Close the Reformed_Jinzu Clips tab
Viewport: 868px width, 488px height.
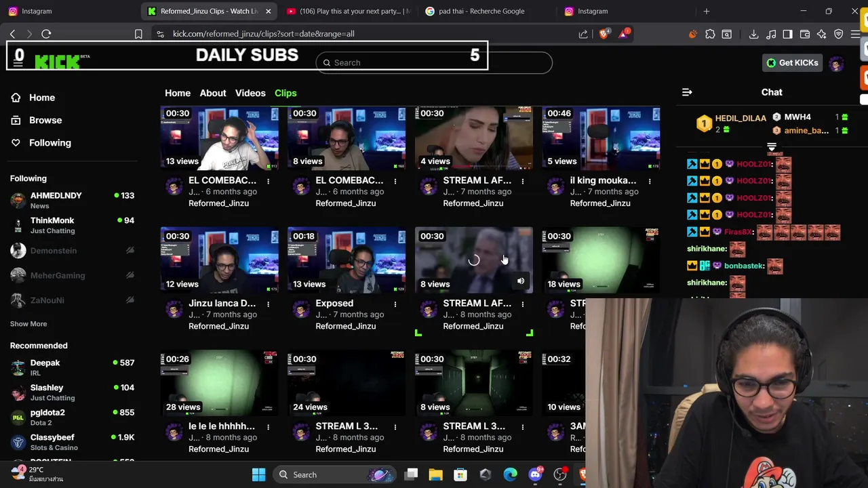point(268,11)
